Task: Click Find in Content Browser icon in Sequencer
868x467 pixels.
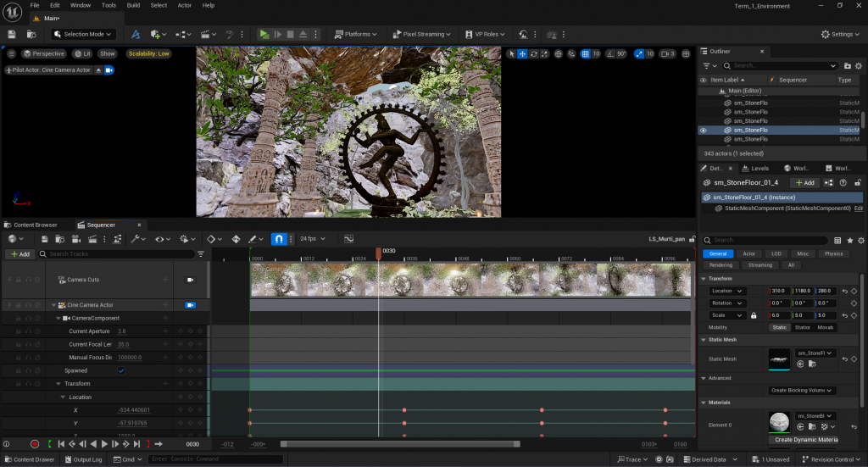Action: (60, 239)
